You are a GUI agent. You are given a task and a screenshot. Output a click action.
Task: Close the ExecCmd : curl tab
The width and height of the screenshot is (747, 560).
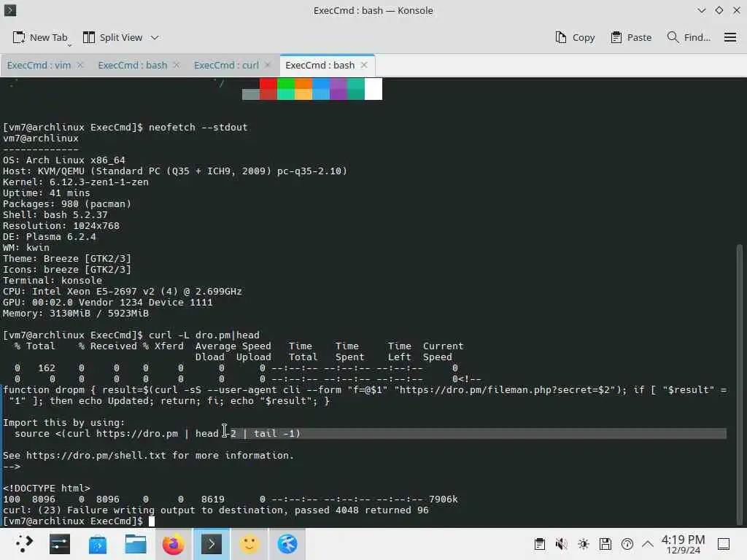pos(268,65)
